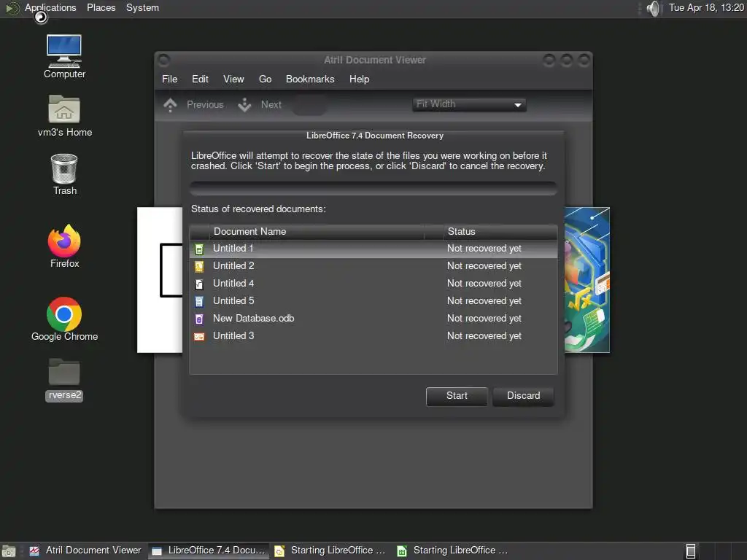Select the Untitled 1 row
Image resolution: width=747 pixels, height=560 pixels.
pos(373,249)
